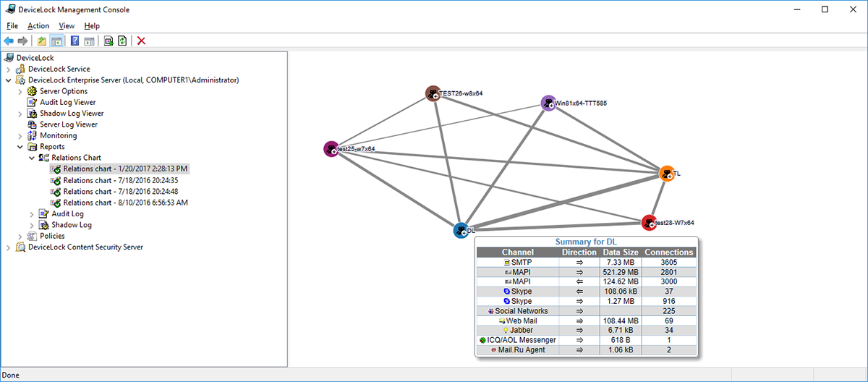Open the File menu
Viewport: 868px width, 382px height.
[12, 26]
